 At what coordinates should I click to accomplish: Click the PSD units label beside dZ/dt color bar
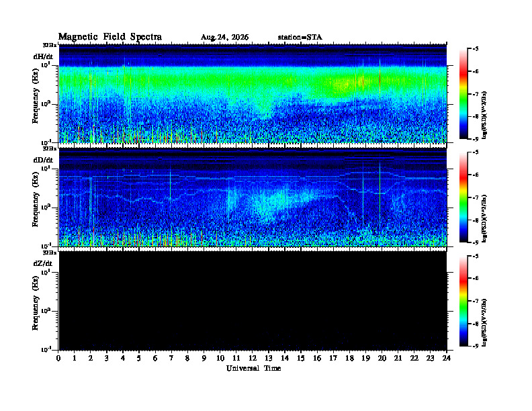click(484, 322)
